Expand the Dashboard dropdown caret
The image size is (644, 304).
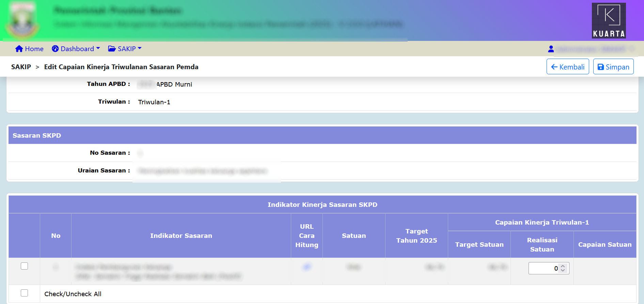click(x=98, y=48)
